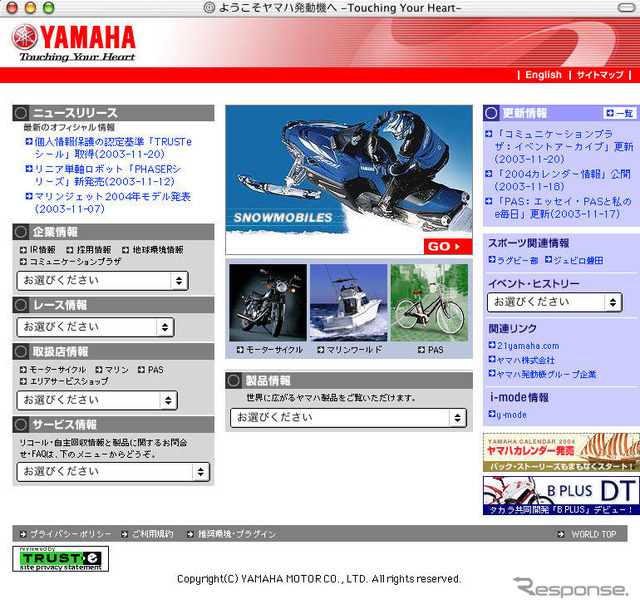Screen dimensions: 640x609
Task: Open the ジュビロ磐田 link
Action: coord(578,260)
